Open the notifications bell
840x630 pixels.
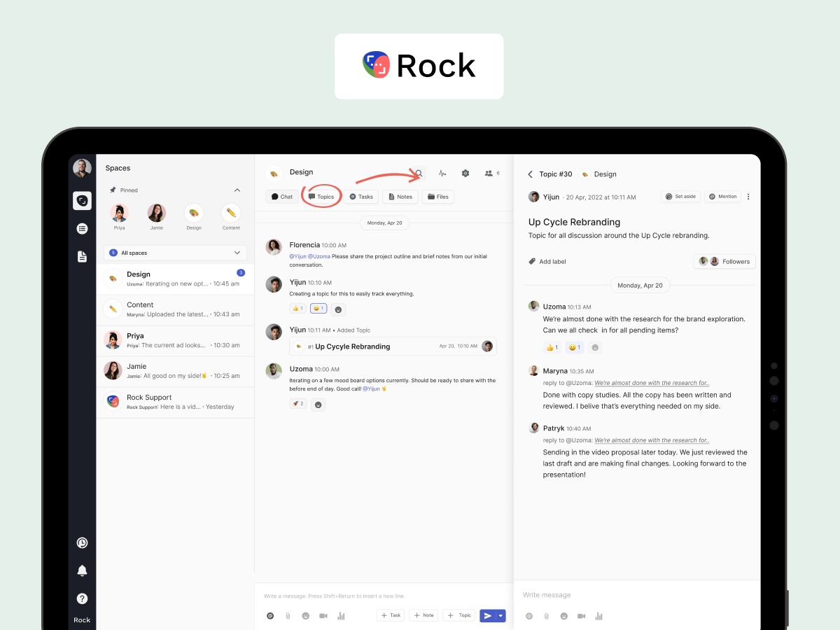[82, 570]
